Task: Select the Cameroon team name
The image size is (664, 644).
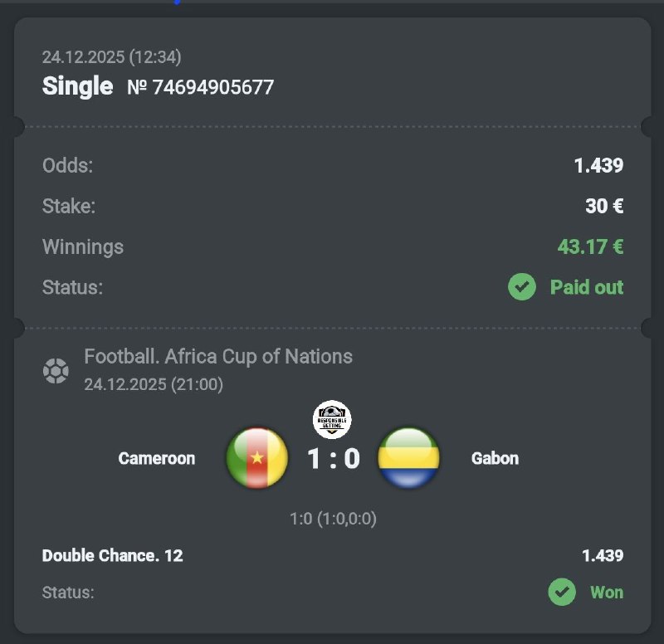Action: [x=157, y=458]
